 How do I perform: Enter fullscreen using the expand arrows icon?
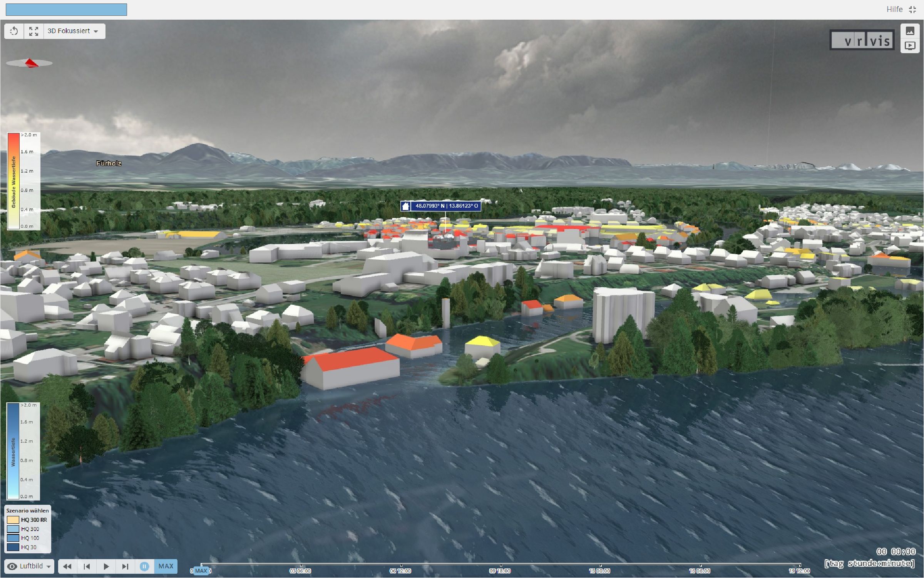33,31
